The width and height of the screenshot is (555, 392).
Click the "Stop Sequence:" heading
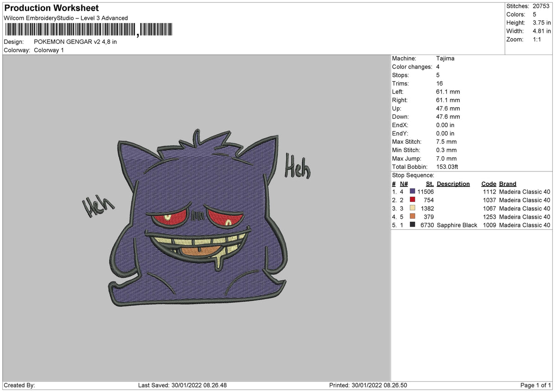[413, 176]
